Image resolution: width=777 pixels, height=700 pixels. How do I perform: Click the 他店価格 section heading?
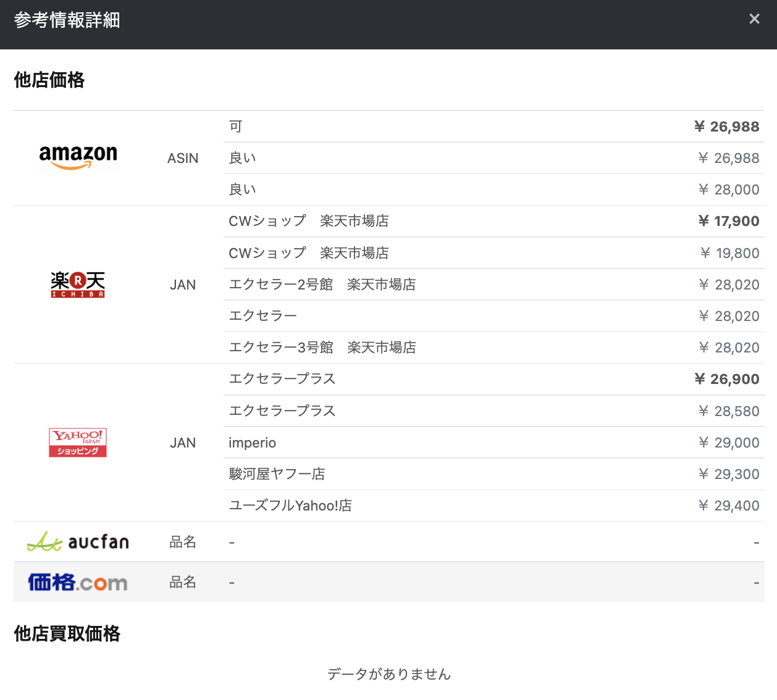click(x=49, y=80)
